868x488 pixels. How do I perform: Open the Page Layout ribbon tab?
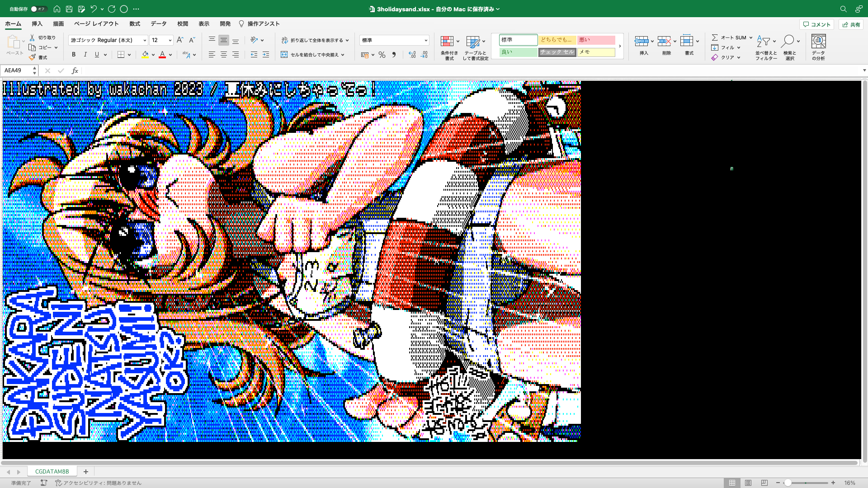pos(96,24)
